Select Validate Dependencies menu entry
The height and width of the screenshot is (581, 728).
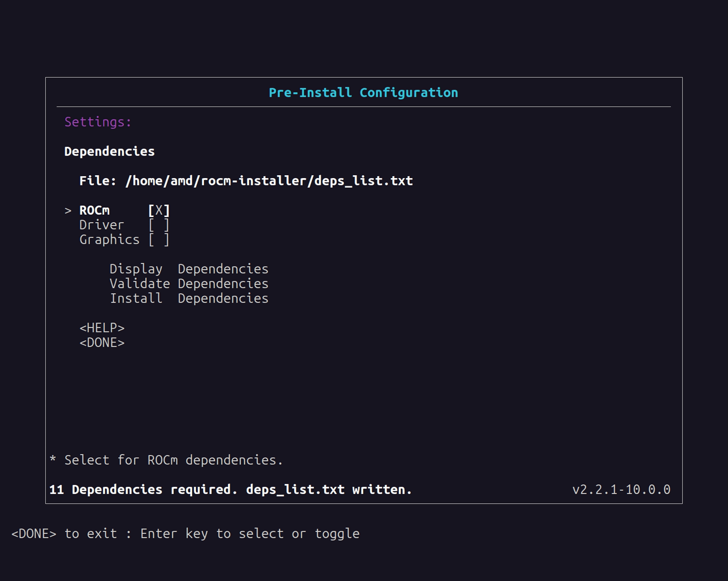(x=189, y=284)
